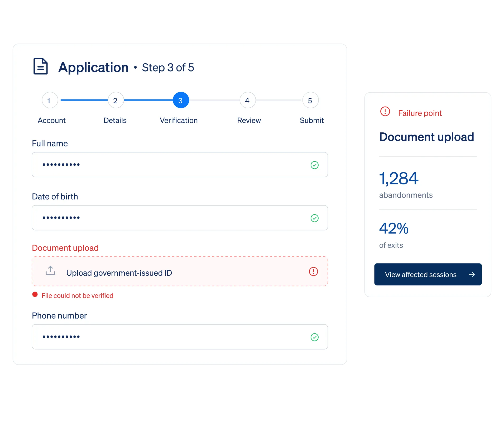Image resolution: width=504 pixels, height=421 pixels.
Task: Click the Review step label
Action: (249, 121)
